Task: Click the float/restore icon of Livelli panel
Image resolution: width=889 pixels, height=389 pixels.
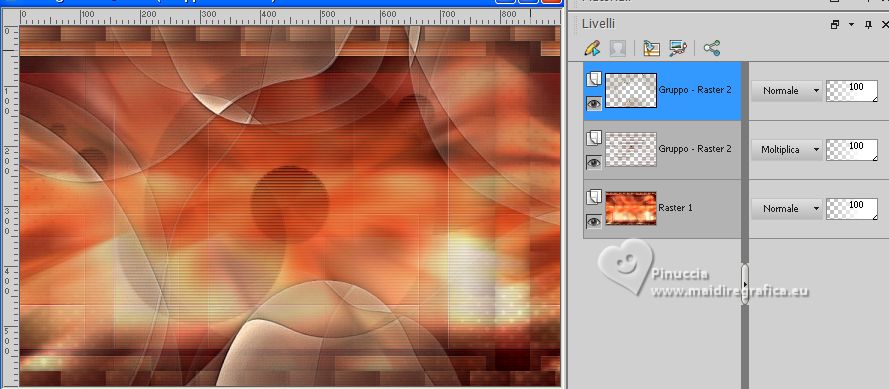Action: pyautogui.click(x=835, y=24)
